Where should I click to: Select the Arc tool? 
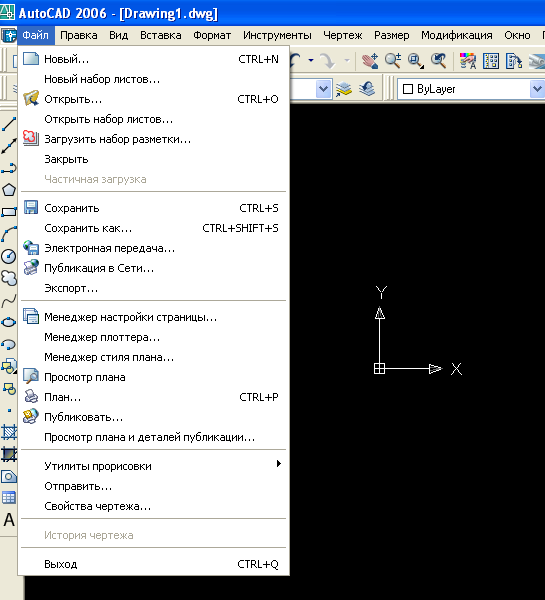point(8,234)
